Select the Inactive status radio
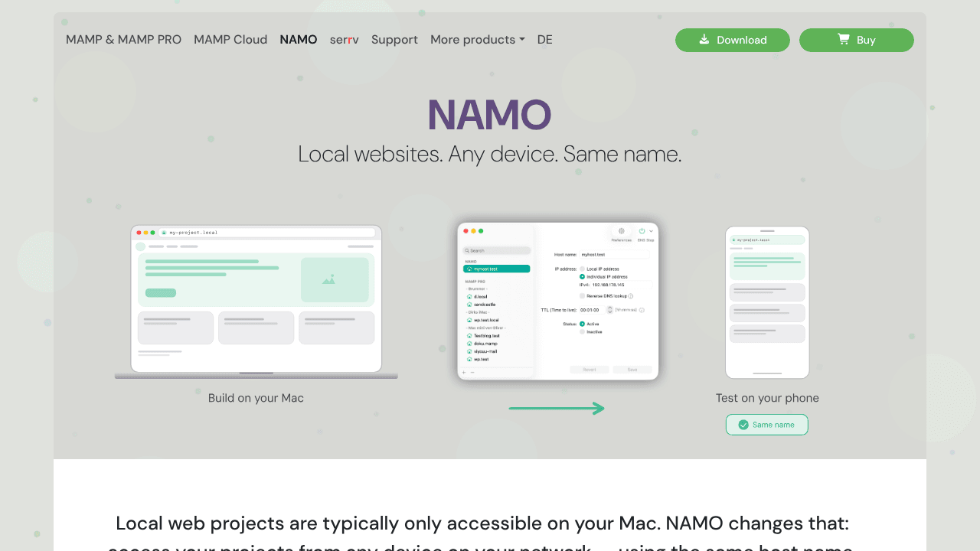This screenshot has height=551, width=980. coord(582,331)
